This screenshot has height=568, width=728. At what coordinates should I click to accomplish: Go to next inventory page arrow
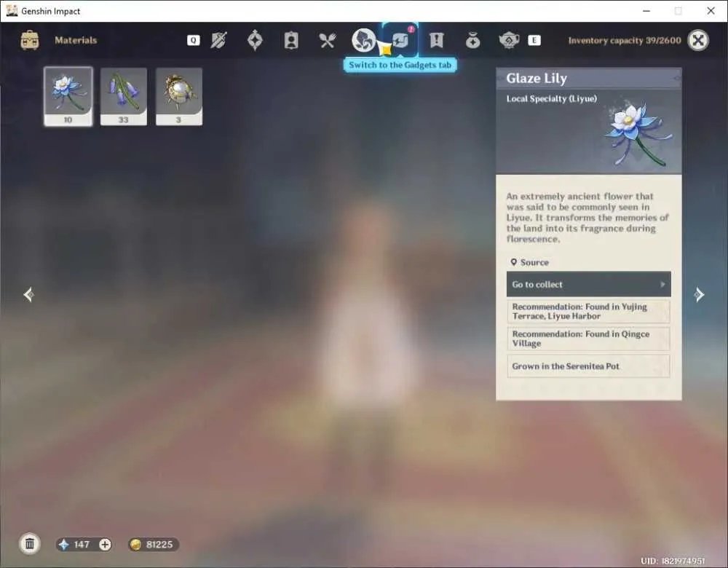pos(699,294)
